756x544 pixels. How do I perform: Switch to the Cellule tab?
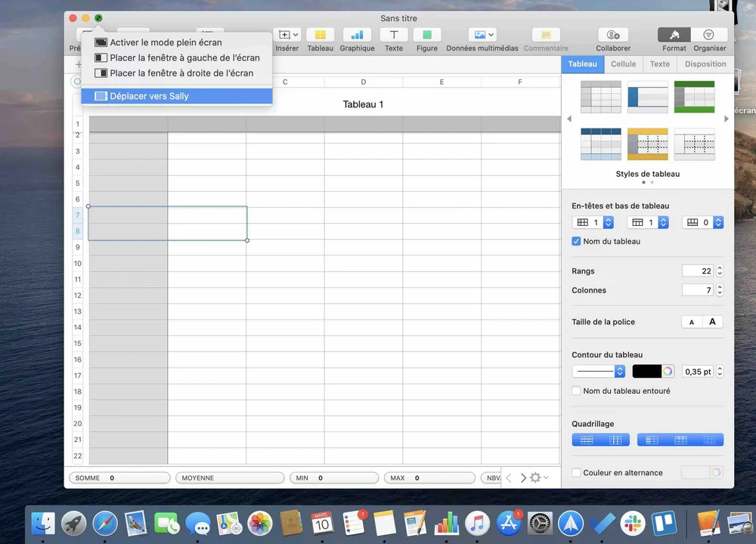click(x=623, y=64)
